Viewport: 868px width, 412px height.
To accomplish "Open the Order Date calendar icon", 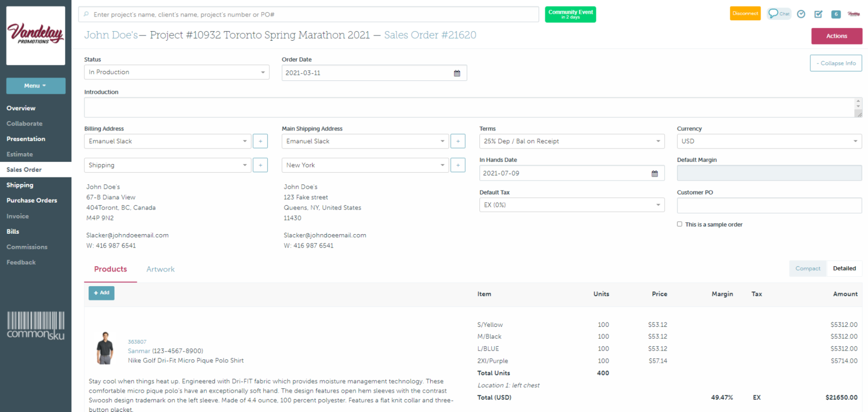I will click(x=457, y=73).
